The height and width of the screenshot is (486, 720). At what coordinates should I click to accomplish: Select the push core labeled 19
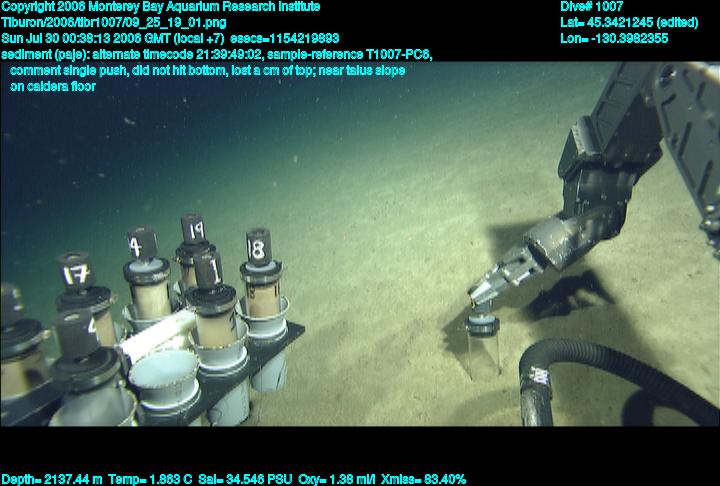point(192,233)
